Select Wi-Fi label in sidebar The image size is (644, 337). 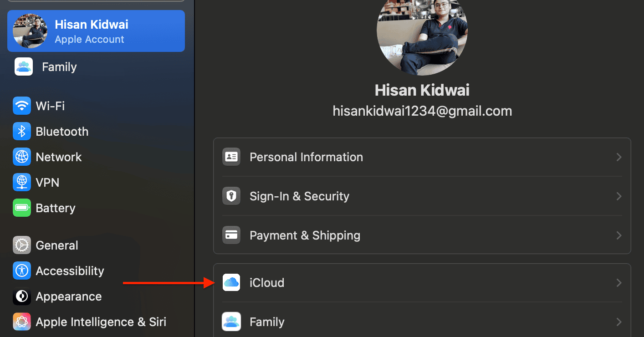pyautogui.click(x=50, y=106)
